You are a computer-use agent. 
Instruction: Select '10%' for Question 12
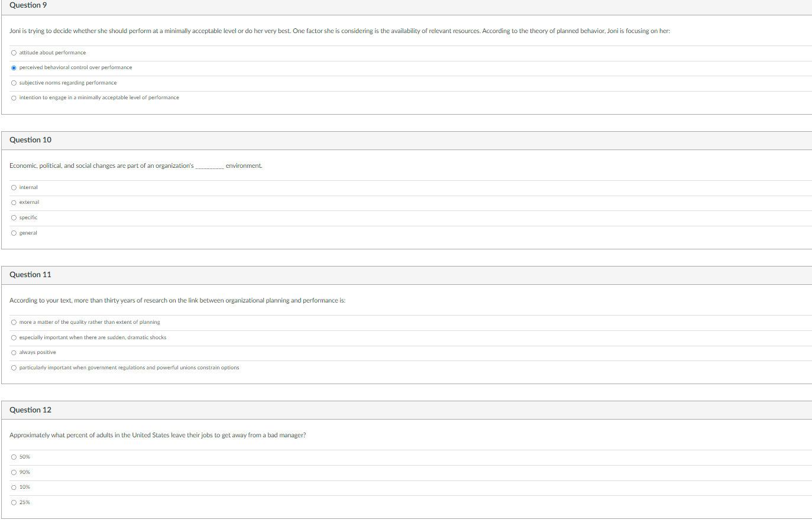click(x=14, y=488)
